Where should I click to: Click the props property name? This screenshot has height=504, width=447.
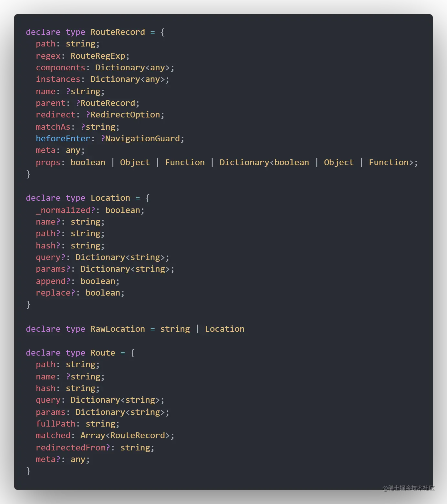(48, 163)
